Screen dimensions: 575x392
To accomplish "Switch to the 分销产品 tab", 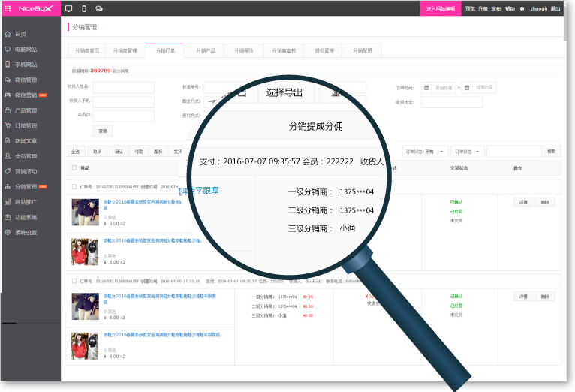I will tap(205, 51).
